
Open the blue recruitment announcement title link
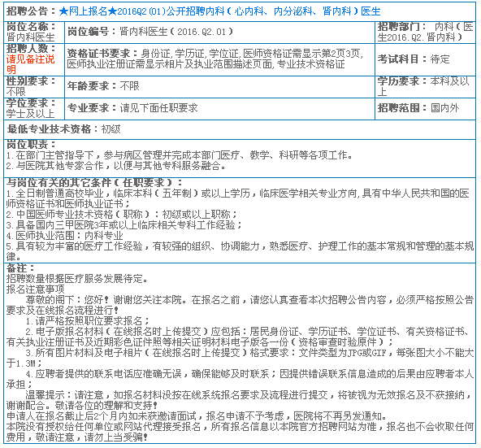click(219, 11)
